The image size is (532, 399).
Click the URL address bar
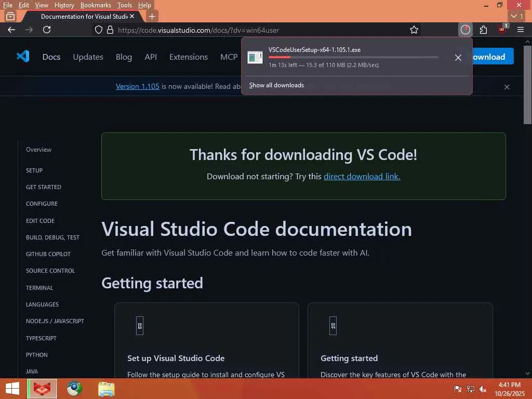click(258, 30)
